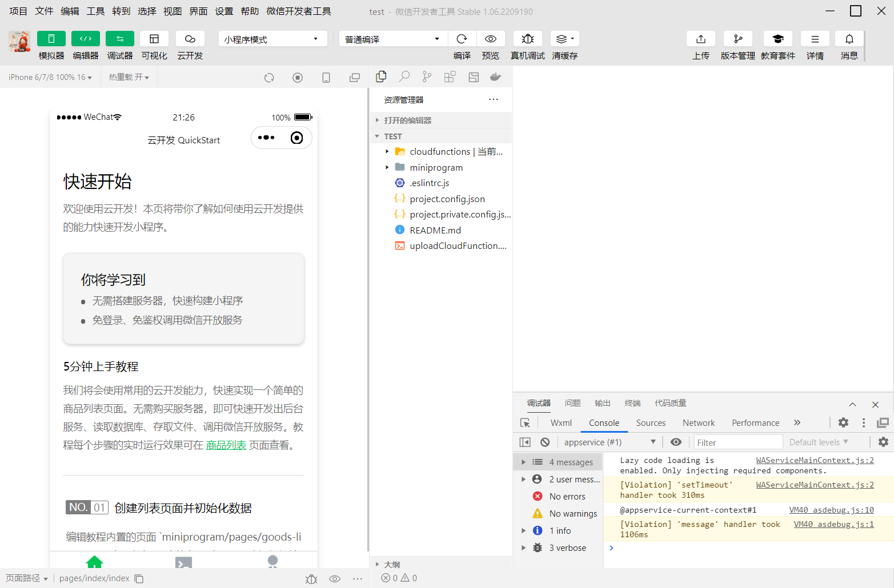Start real device debugging (真机调试)
The height and width of the screenshot is (588, 894).
(x=528, y=39)
